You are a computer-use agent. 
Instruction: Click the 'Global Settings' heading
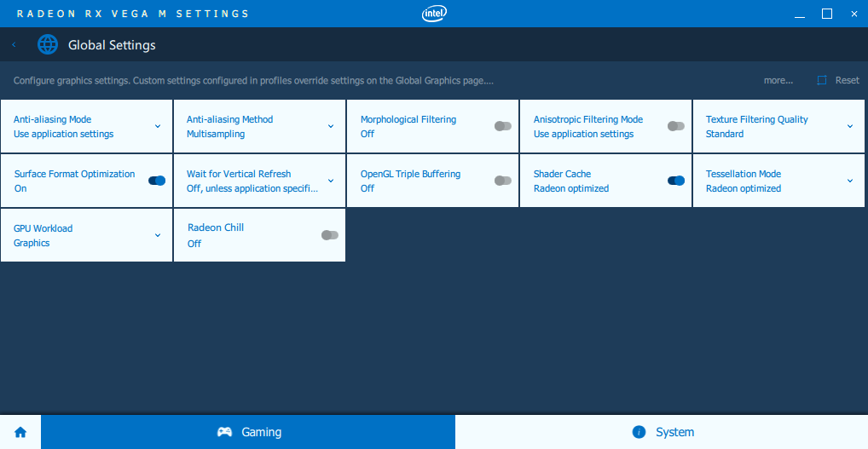coord(112,45)
